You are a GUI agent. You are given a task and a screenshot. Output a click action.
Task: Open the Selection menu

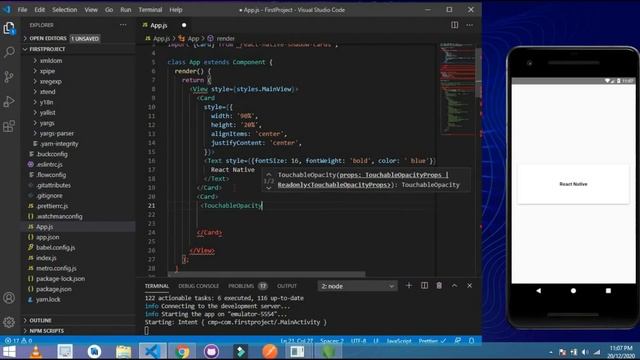(x=64, y=9)
